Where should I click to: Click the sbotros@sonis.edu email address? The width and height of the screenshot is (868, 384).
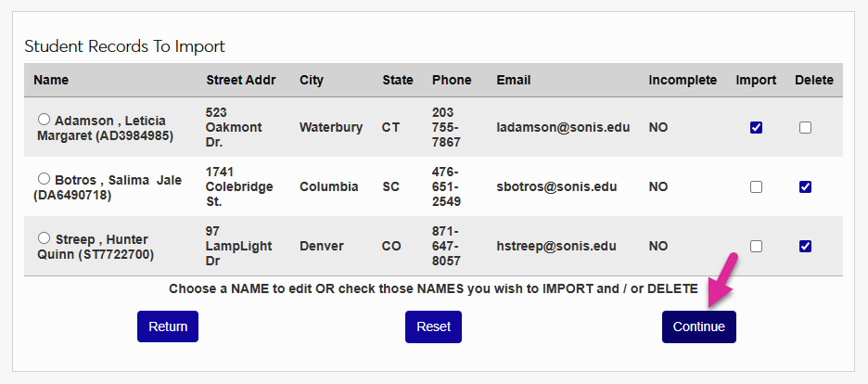(556, 187)
